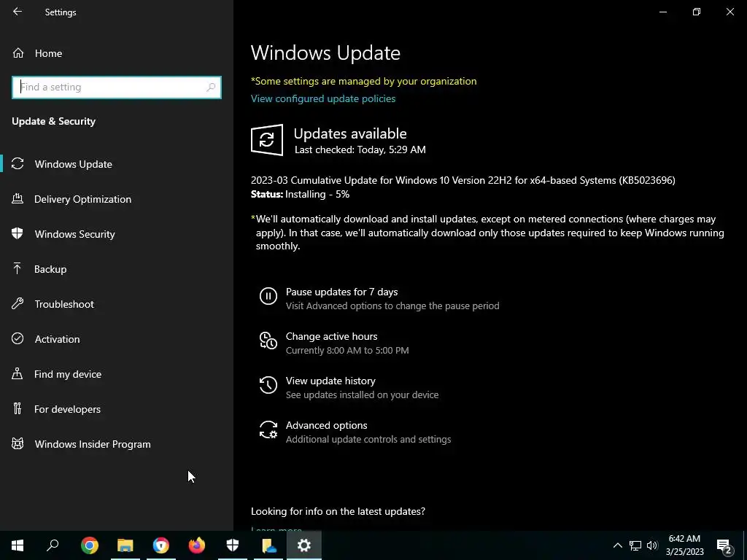
Task: Open the yellow file with cloud taskbar icon
Action: [x=268, y=545]
